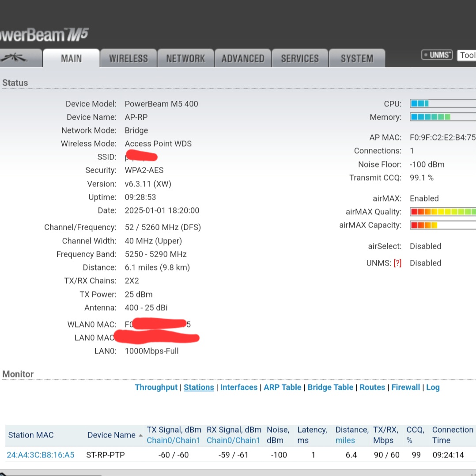
Task: Select the Frequency Band value 5250 - 5290 MHz
Action: [155, 254]
